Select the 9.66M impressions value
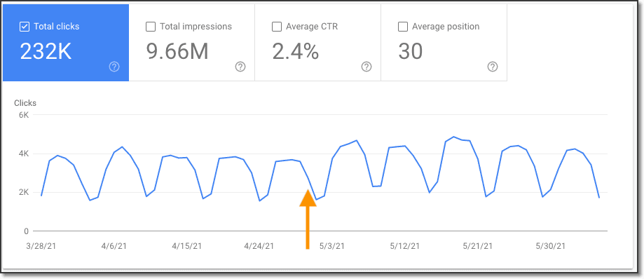The height and width of the screenshot is (279, 644). click(177, 52)
